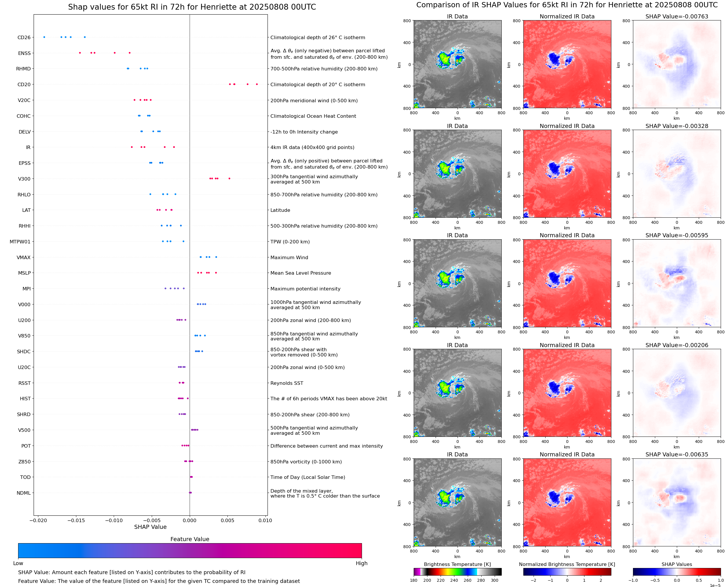Click the Feature Value gradient colorbar
The image size is (728, 587).
tap(190, 550)
